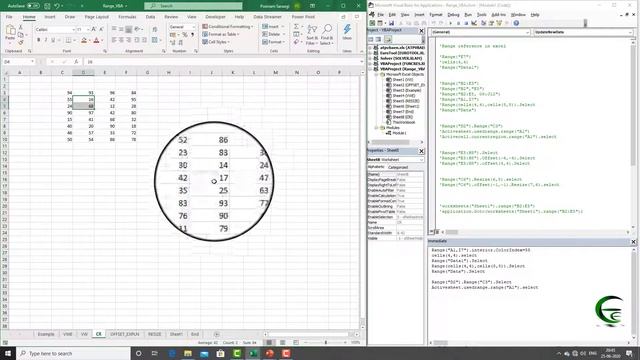Screen dimensions: 640x360
Task: Toggle Bold formatting in Excel ribbon
Action: [38, 40]
